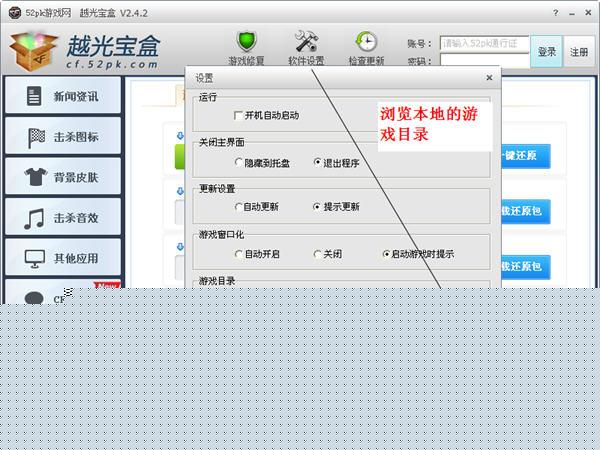This screenshot has width=600, height=450.
Task: Click the monitor icon for 其他应用
Action: pyautogui.click(x=35, y=259)
